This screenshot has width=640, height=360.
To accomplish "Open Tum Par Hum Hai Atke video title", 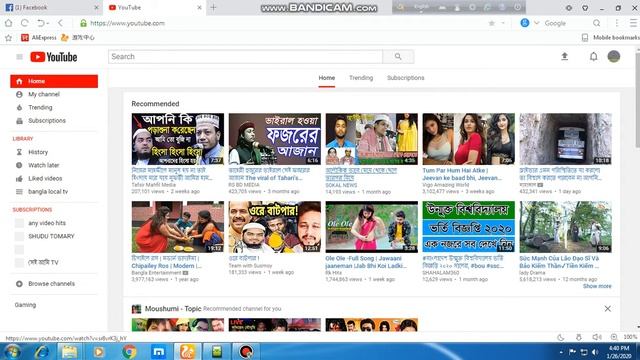I will (462, 174).
